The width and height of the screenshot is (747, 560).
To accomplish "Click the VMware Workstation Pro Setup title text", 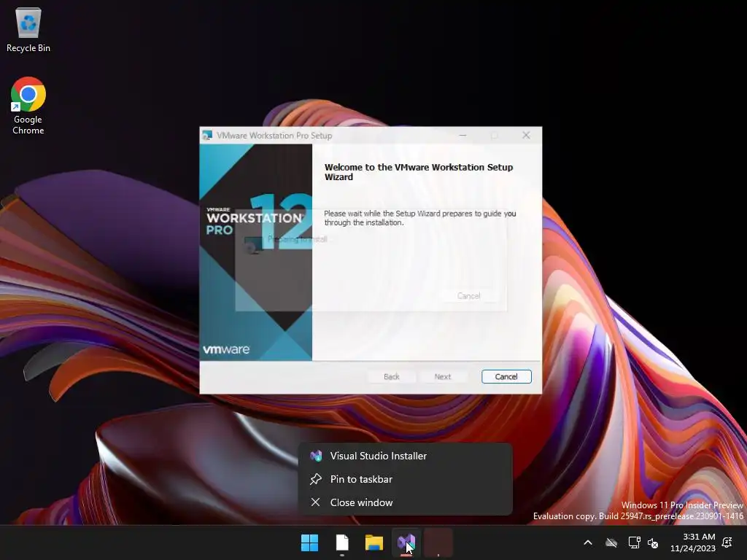I will [x=274, y=136].
